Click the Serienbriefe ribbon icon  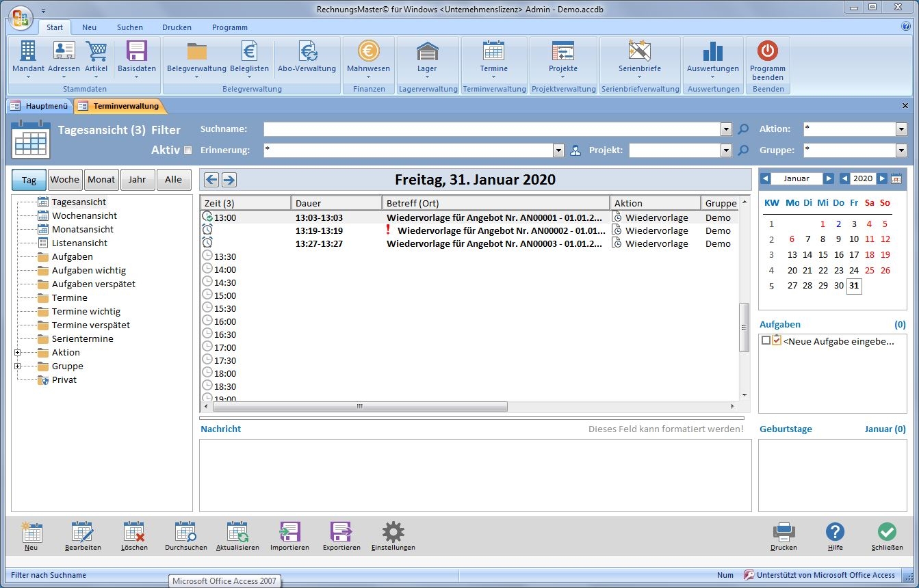[639, 51]
